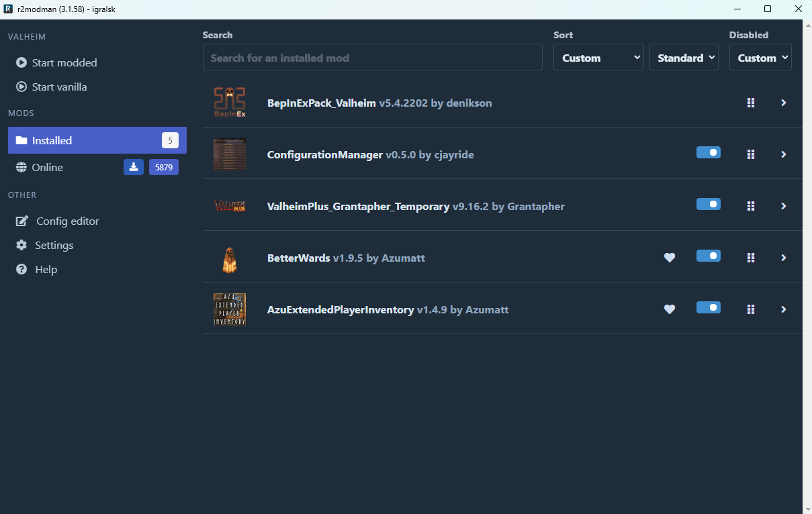Click the installed mods count badge showing 5
Viewport: 812px width, 514px height.
[x=170, y=140]
